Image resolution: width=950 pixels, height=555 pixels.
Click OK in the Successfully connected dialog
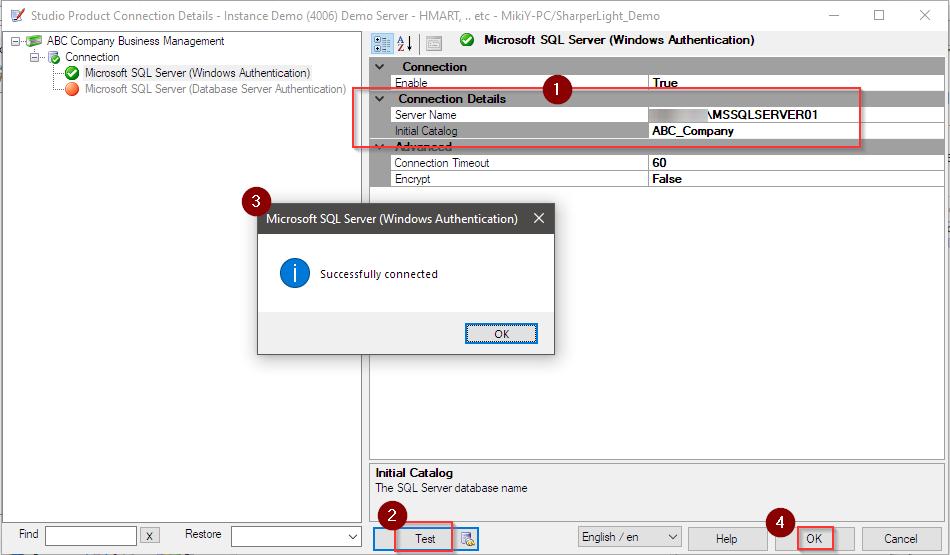tap(501, 334)
